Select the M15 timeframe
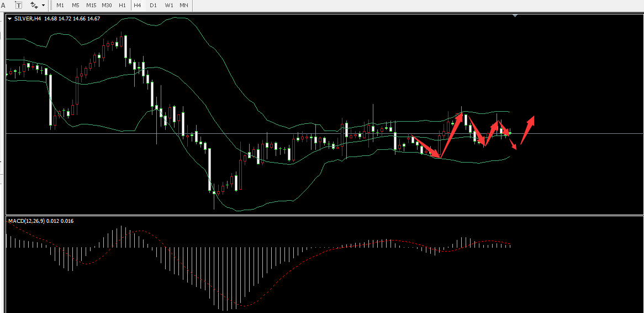This screenshot has height=313, width=644. (91, 5)
